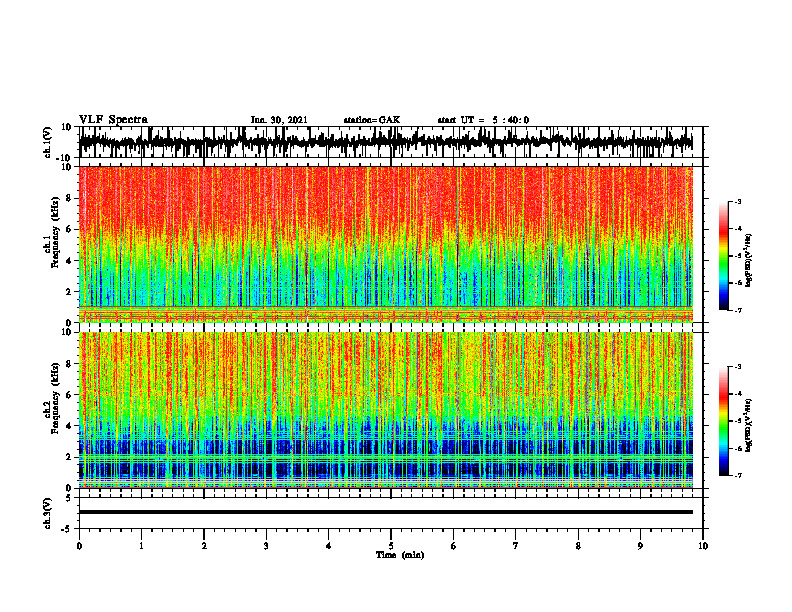Click the ch.2 spectrogram color scale bar
This screenshot has height=612, width=792.
pos(723,421)
